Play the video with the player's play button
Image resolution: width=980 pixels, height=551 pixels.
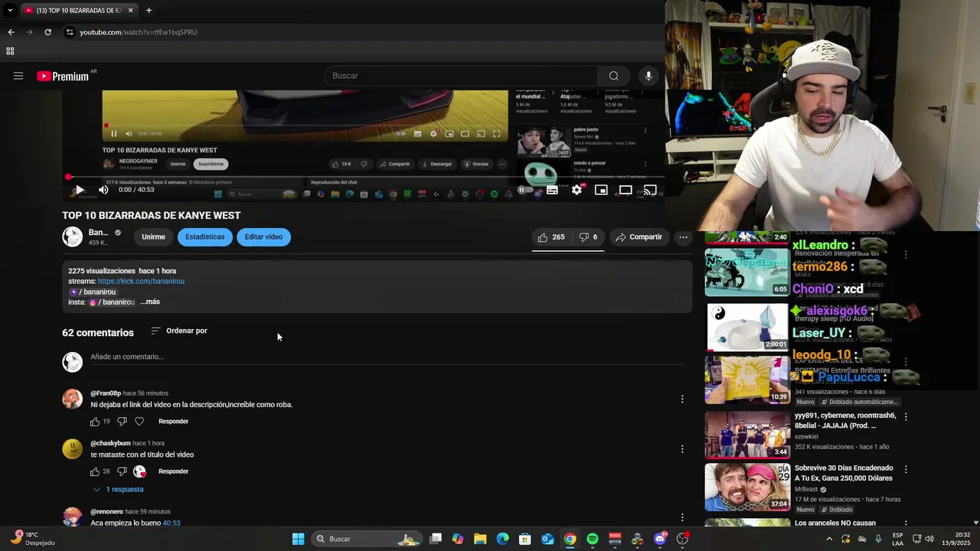point(79,190)
